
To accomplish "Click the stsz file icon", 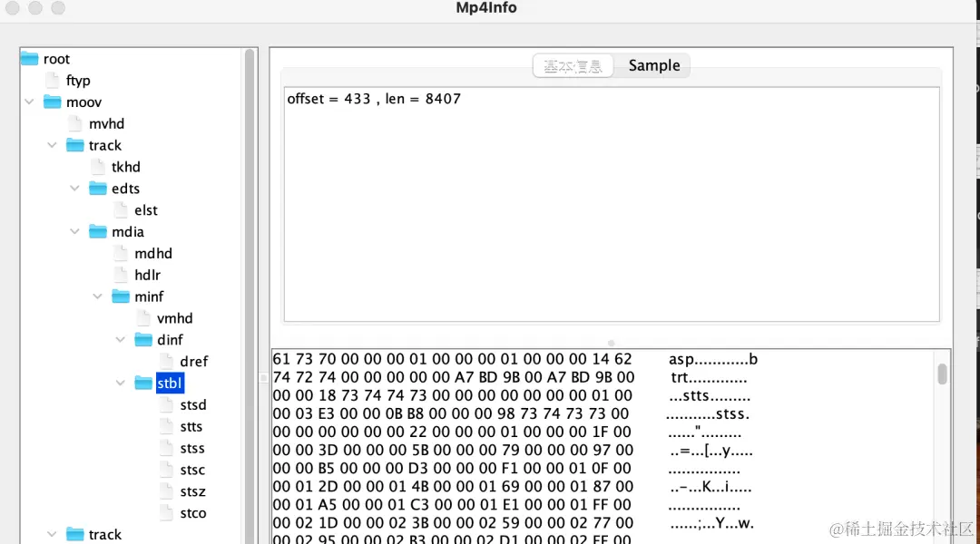I will (x=166, y=491).
